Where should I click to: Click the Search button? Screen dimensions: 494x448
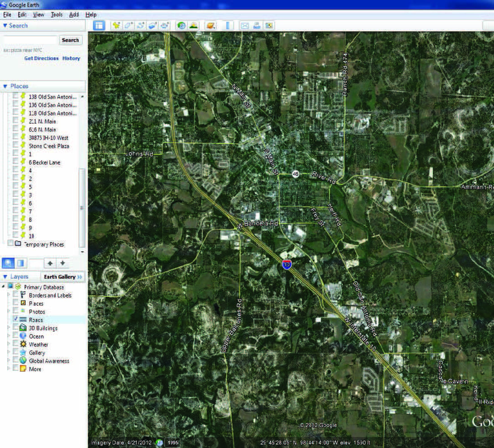(70, 40)
